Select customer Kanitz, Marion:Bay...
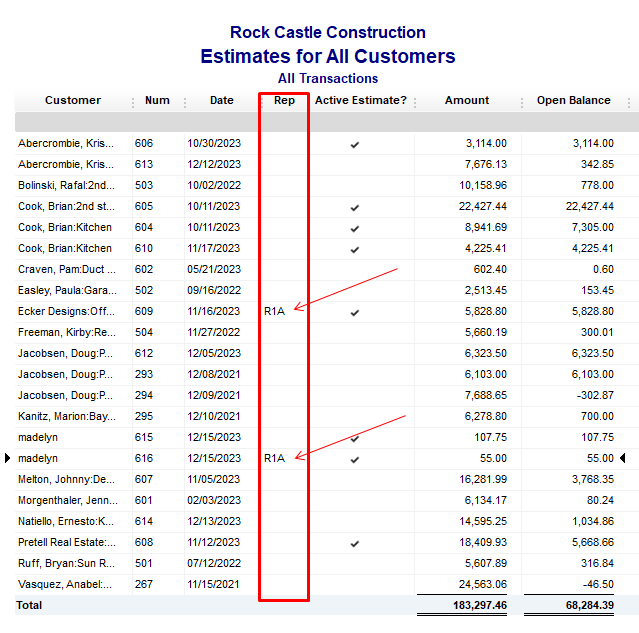The image size is (639, 633). click(x=67, y=416)
